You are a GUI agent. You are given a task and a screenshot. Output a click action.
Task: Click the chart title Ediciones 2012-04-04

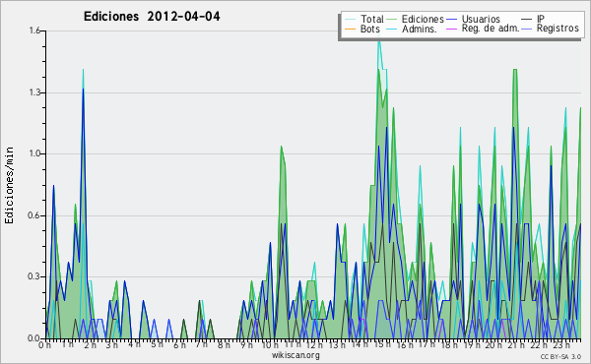click(x=152, y=17)
